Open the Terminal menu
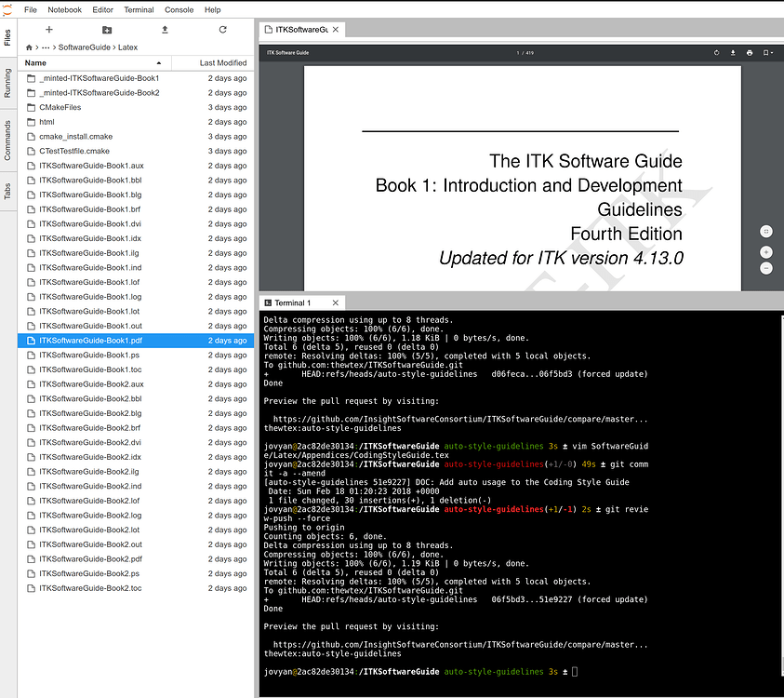The height and width of the screenshot is (698, 784). click(140, 9)
